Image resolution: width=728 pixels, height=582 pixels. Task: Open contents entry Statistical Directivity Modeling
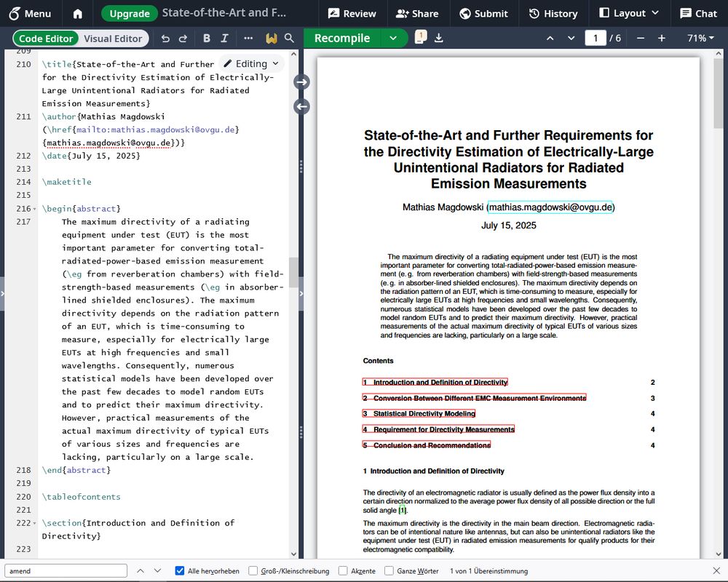[x=419, y=413]
